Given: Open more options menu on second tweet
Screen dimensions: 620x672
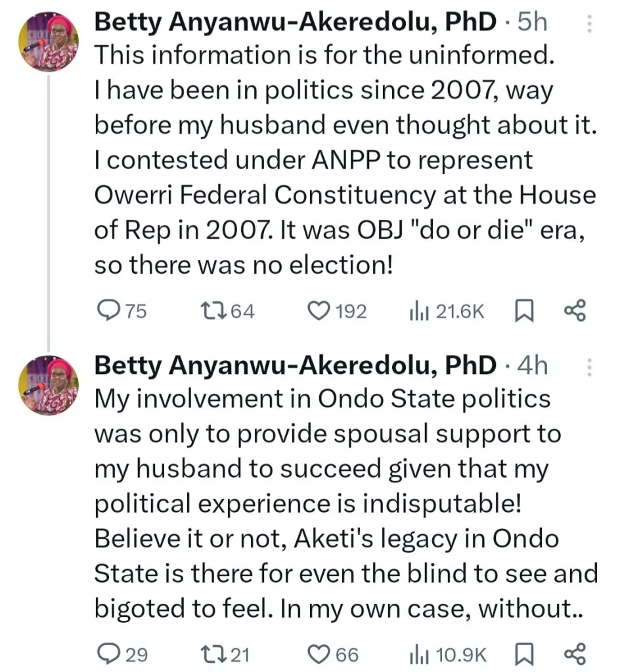Looking at the screenshot, I should click(x=588, y=367).
